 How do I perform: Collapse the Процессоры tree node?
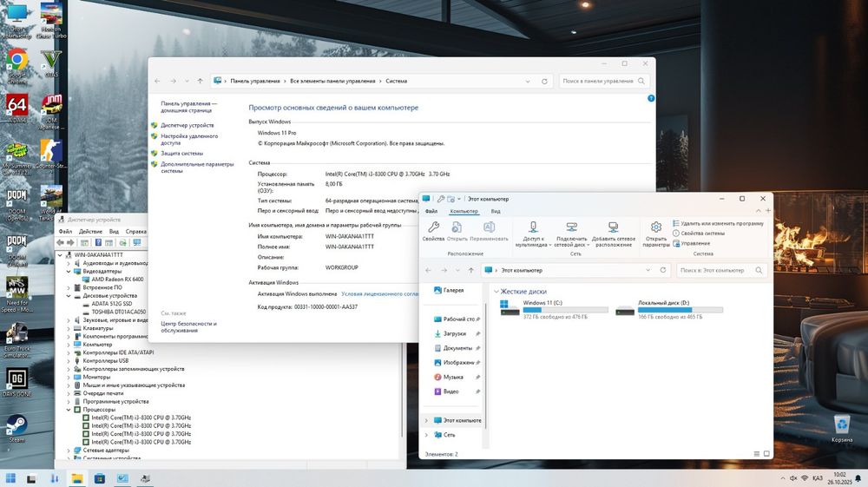coord(70,410)
